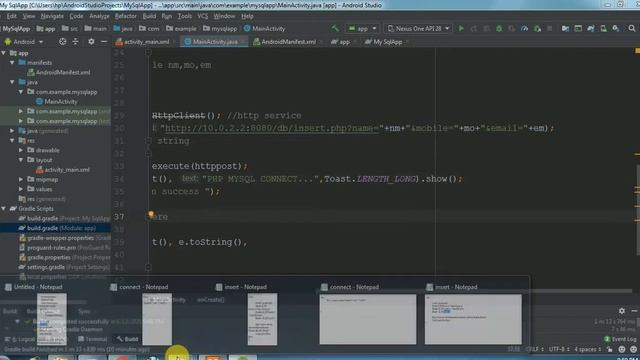640x360 pixels.
Task: Click the Make Project hammer icon
Action: 335,29
